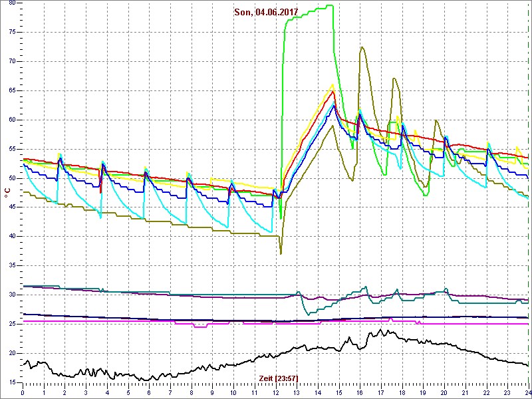The image size is (532, 399).
Task: Click hour '22' on the time axis
Action: [486, 392]
